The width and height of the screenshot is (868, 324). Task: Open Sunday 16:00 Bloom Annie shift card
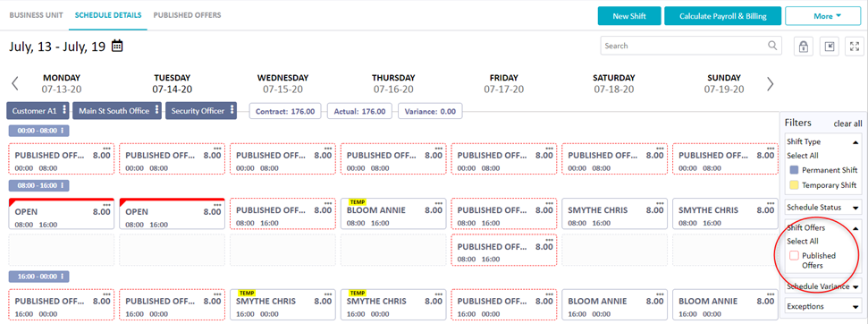click(726, 305)
